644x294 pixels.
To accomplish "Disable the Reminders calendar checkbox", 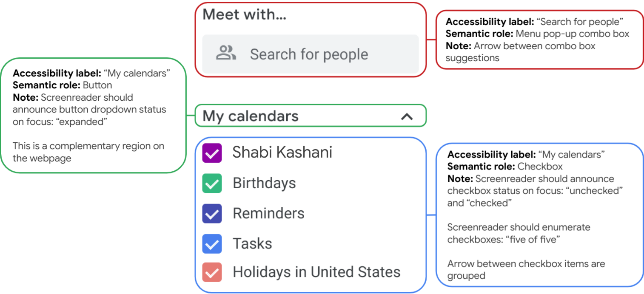I will [212, 213].
